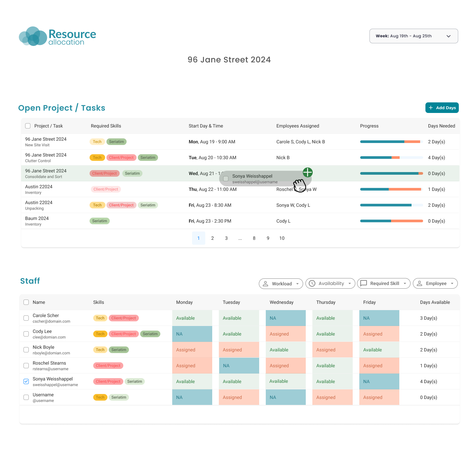The image size is (476, 466).
Task: Go to page 10 of tasks
Action: 282,238
